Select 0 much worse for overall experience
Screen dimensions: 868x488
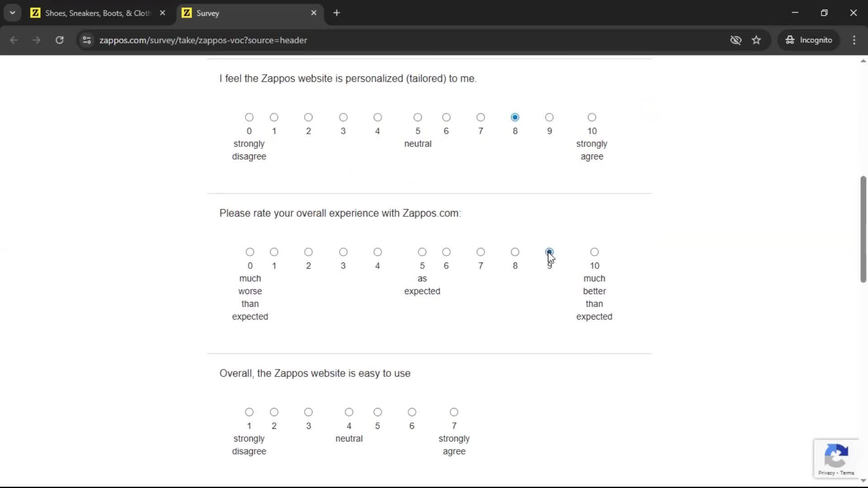pos(250,252)
